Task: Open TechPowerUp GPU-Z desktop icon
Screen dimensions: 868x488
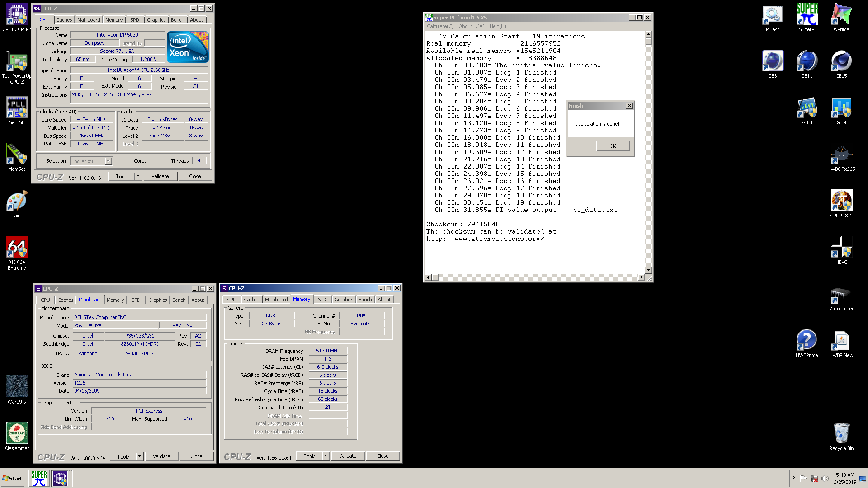Action: click(17, 67)
